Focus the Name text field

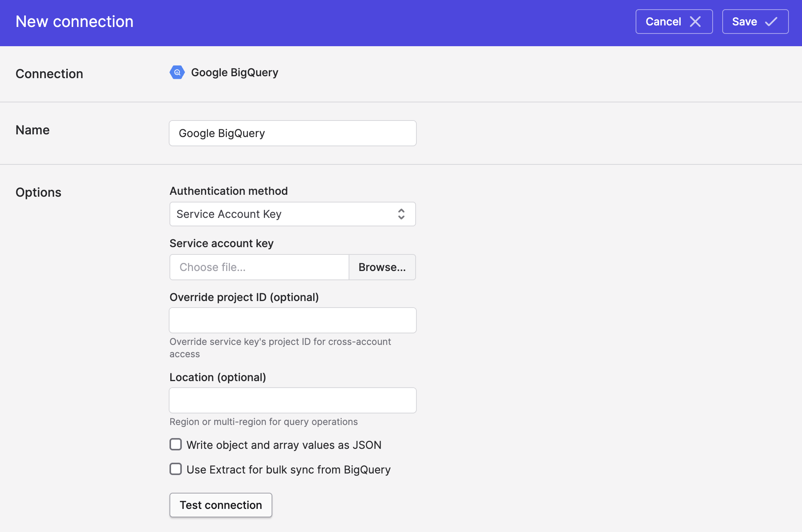[293, 133]
